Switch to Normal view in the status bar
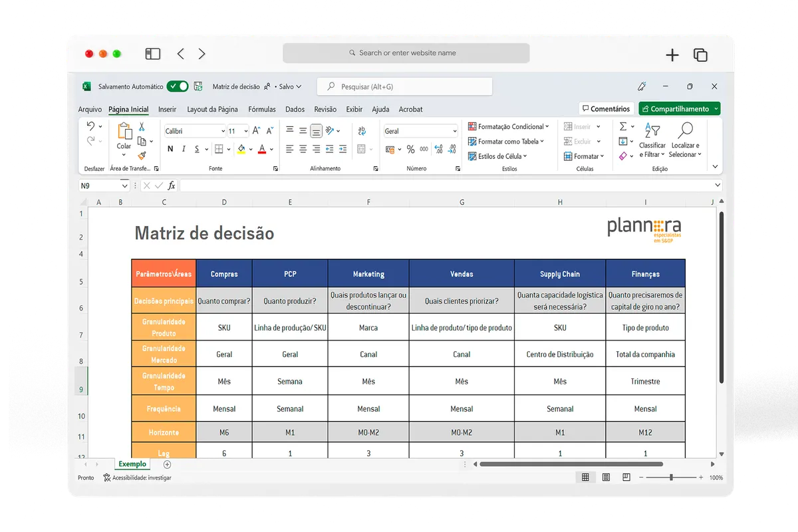The image size is (798, 532). click(585, 477)
